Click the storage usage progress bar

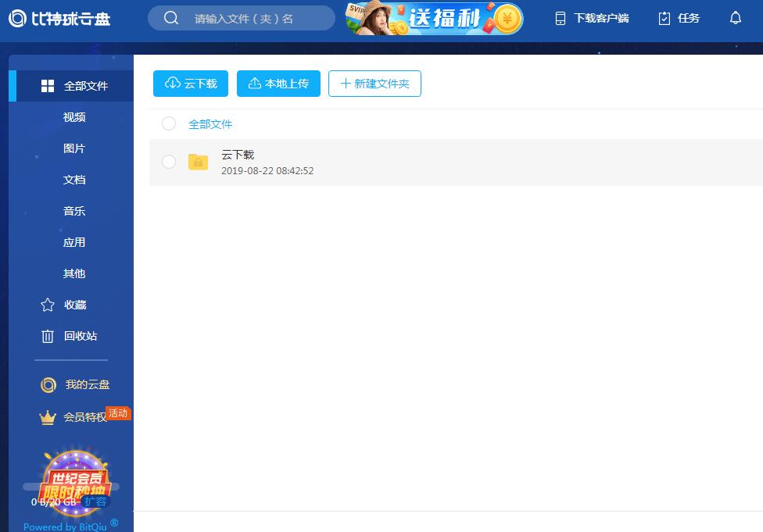coord(71,486)
